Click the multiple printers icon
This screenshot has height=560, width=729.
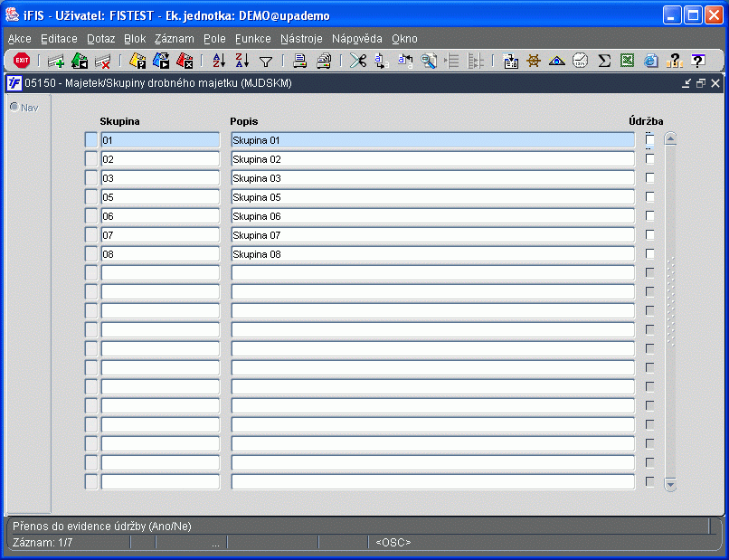pos(324,61)
